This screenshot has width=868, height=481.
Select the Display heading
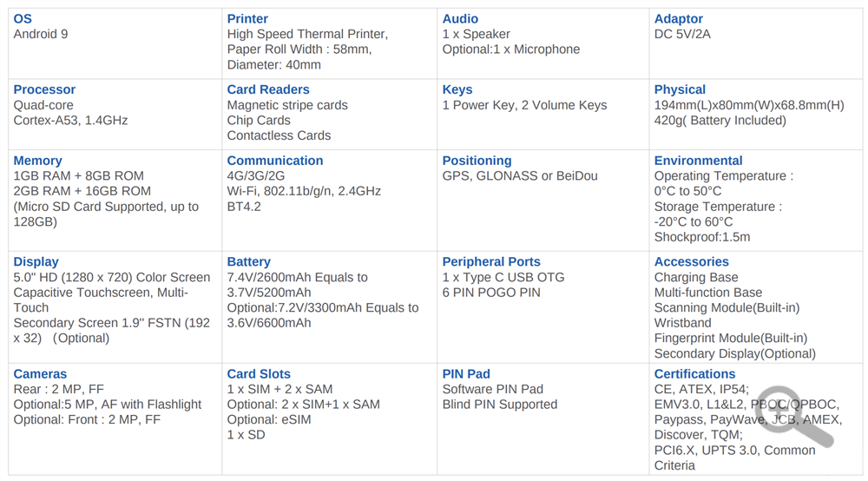click(x=36, y=262)
